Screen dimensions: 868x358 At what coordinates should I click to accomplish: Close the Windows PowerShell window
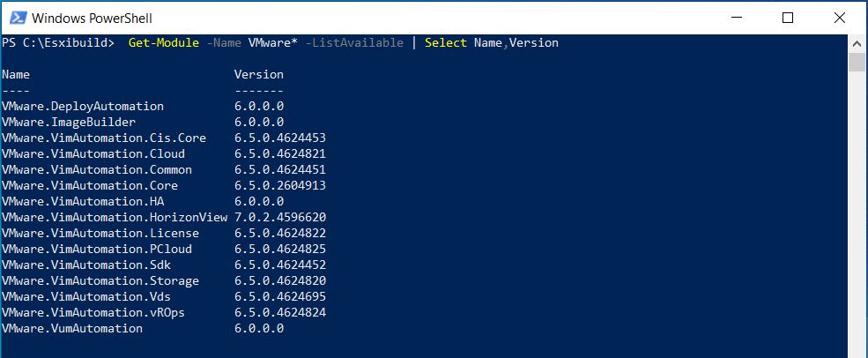click(839, 19)
